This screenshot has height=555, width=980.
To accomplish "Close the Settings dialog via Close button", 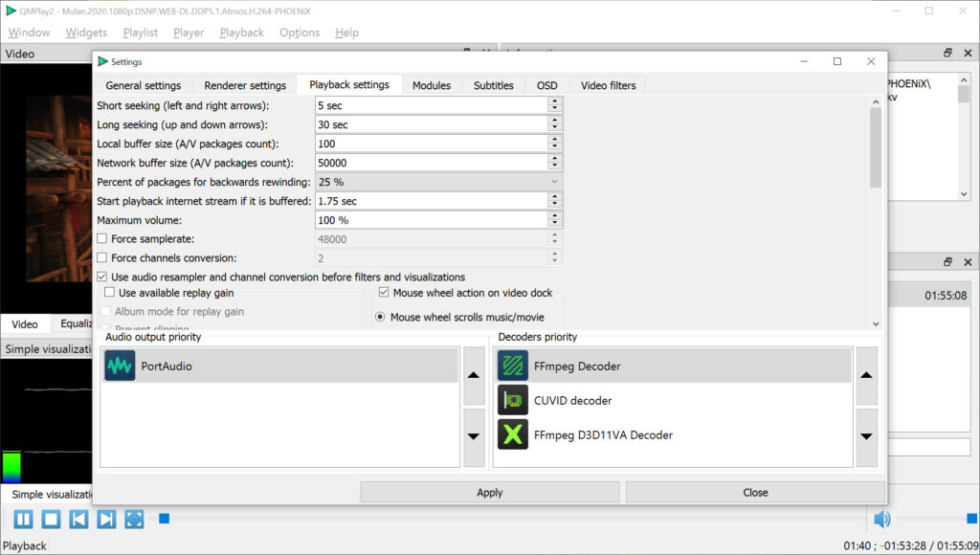I will [x=755, y=493].
